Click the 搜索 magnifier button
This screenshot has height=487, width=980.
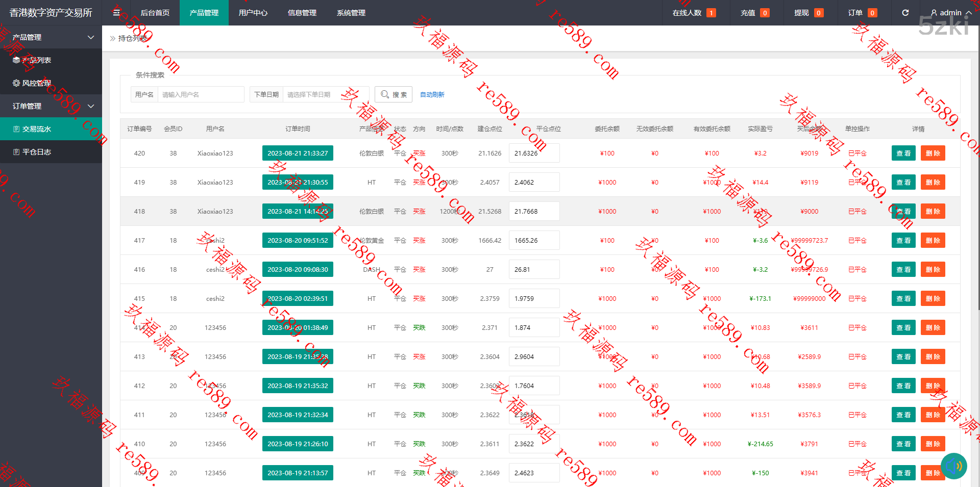coord(394,94)
